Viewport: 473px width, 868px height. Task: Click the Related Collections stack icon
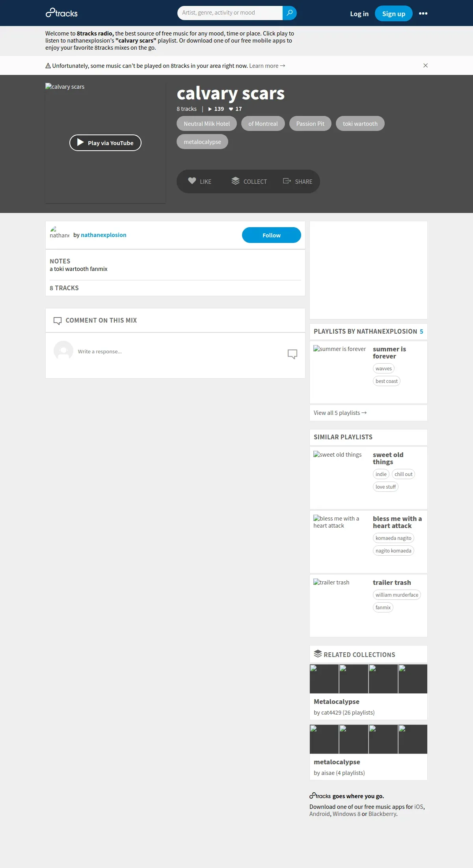(x=318, y=653)
